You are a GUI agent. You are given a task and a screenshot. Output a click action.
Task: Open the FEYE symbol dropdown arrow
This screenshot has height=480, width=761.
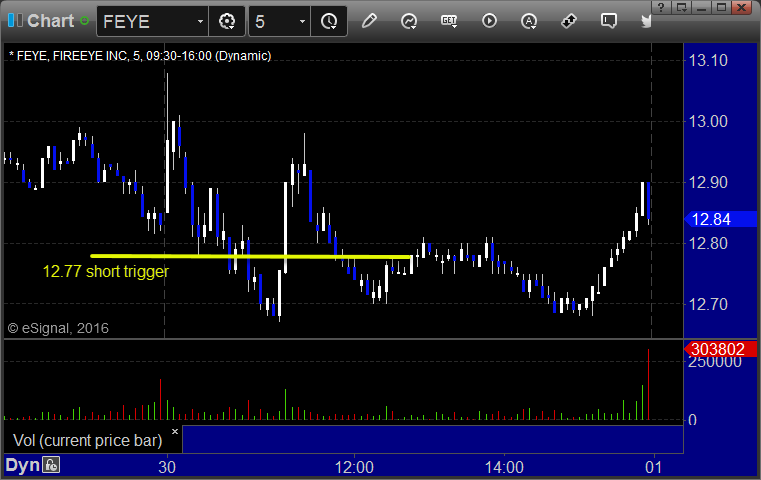tap(200, 22)
